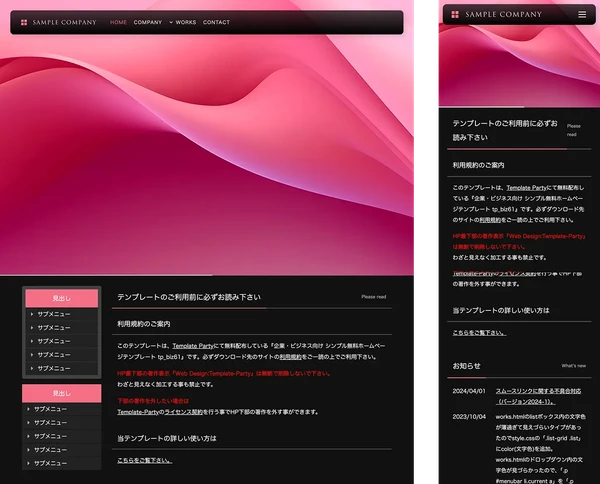Screen dimensions: 600x484
Task: Click red text 下部の著作を外したい場合は
Action: coord(153,401)
